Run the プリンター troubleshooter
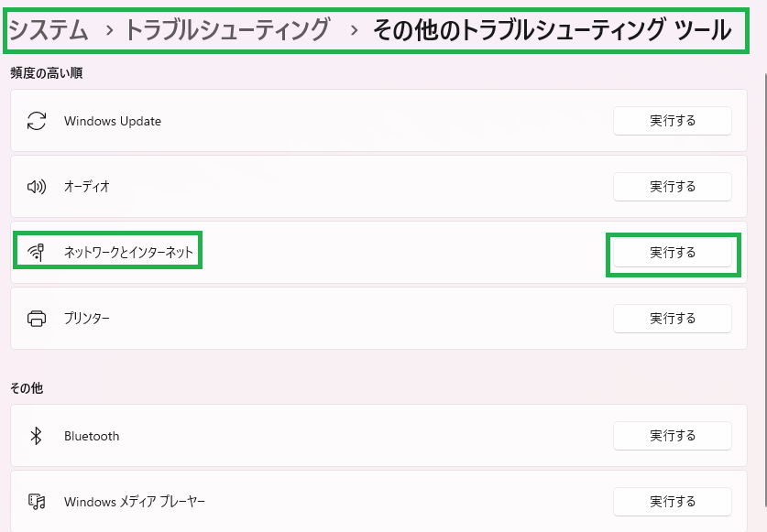This screenshot has height=532, width=767. pos(673,319)
